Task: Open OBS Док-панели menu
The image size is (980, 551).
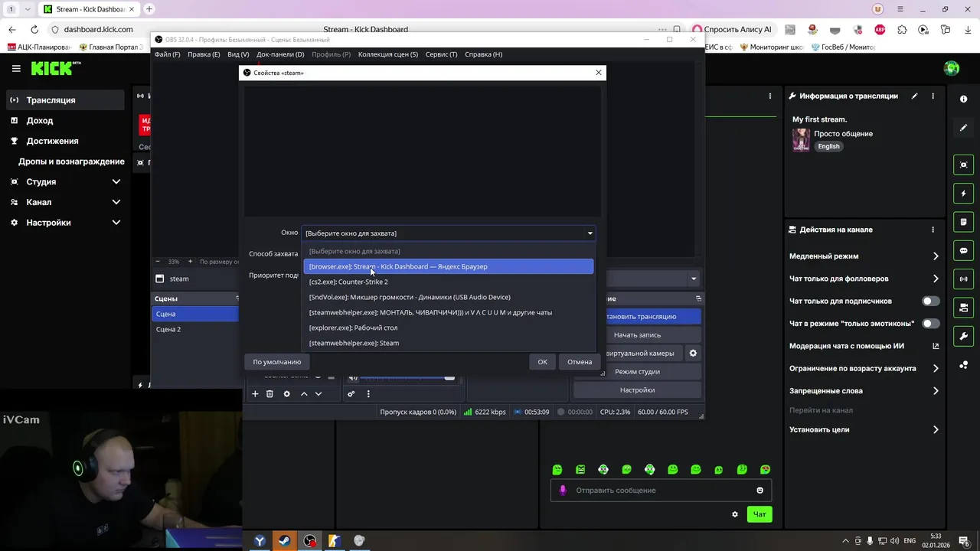Action: [280, 54]
